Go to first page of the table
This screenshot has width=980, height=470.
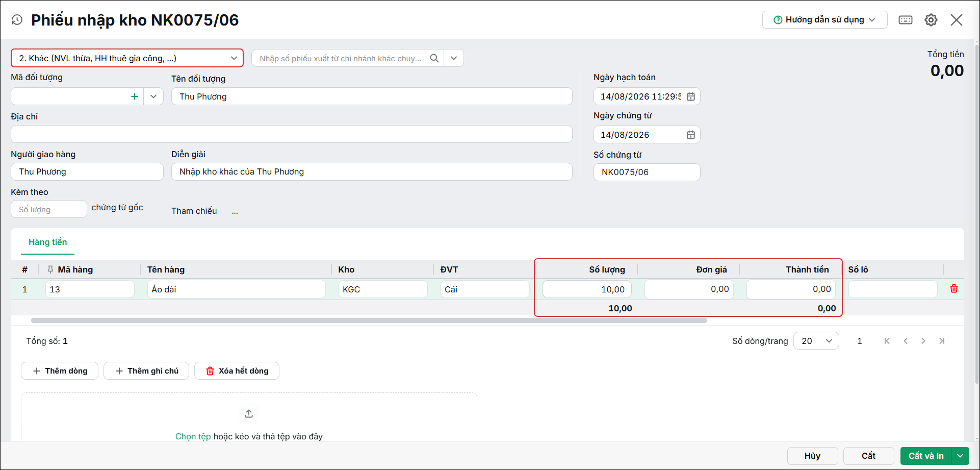(887, 341)
